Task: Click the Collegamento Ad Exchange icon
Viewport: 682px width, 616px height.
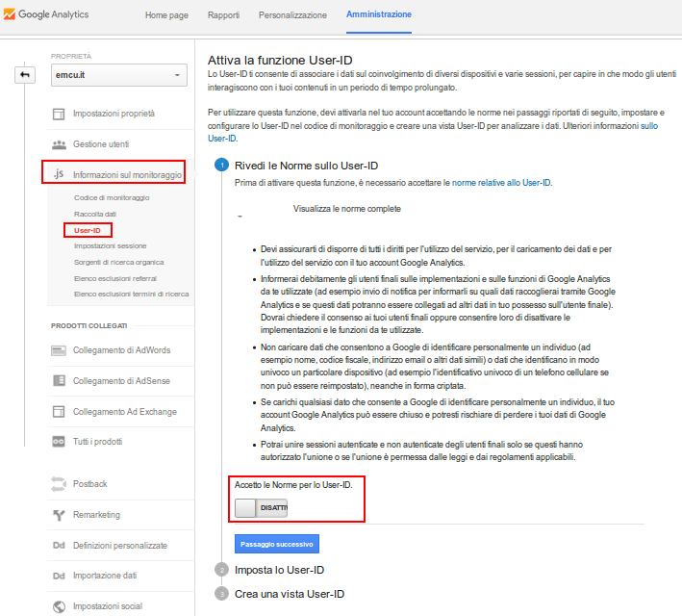Action: coord(59,411)
